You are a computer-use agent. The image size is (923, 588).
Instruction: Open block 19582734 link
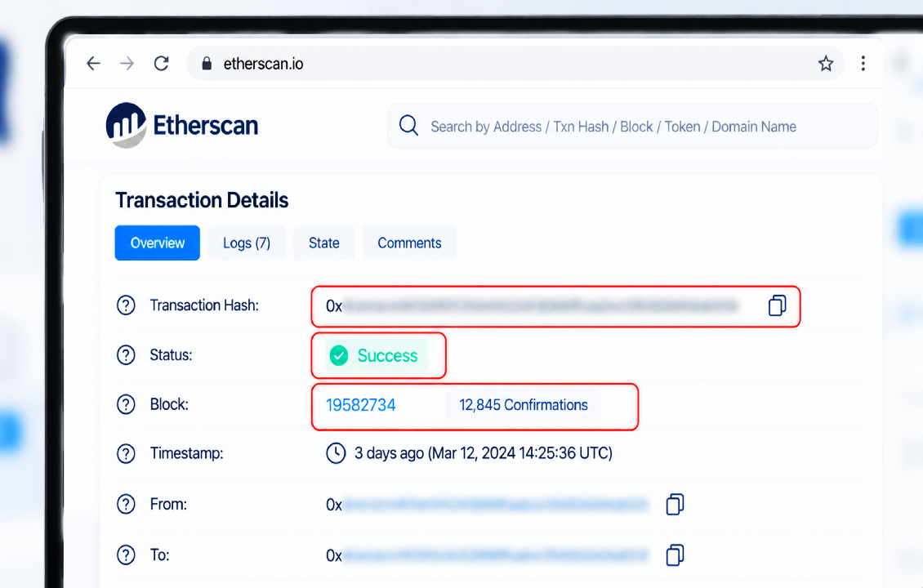point(361,405)
